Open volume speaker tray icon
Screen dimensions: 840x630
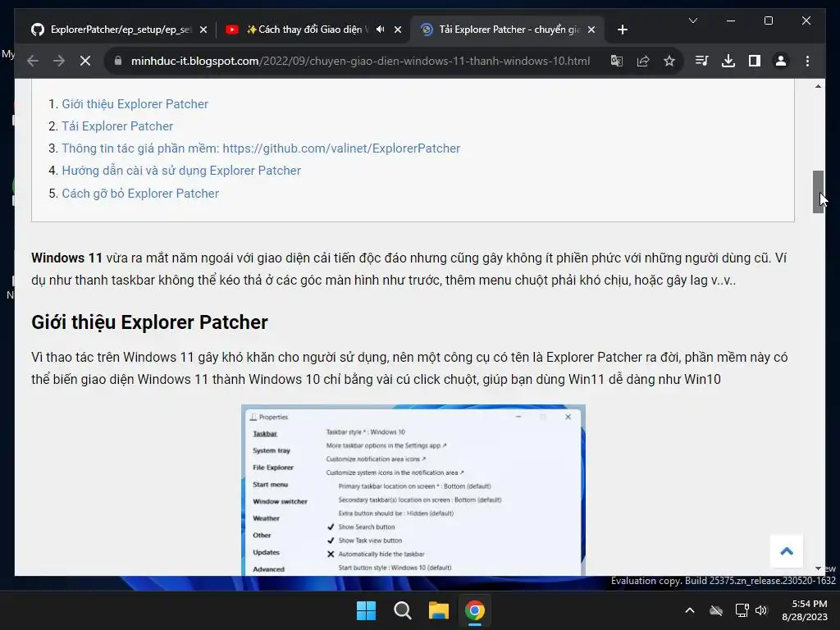[761, 610]
